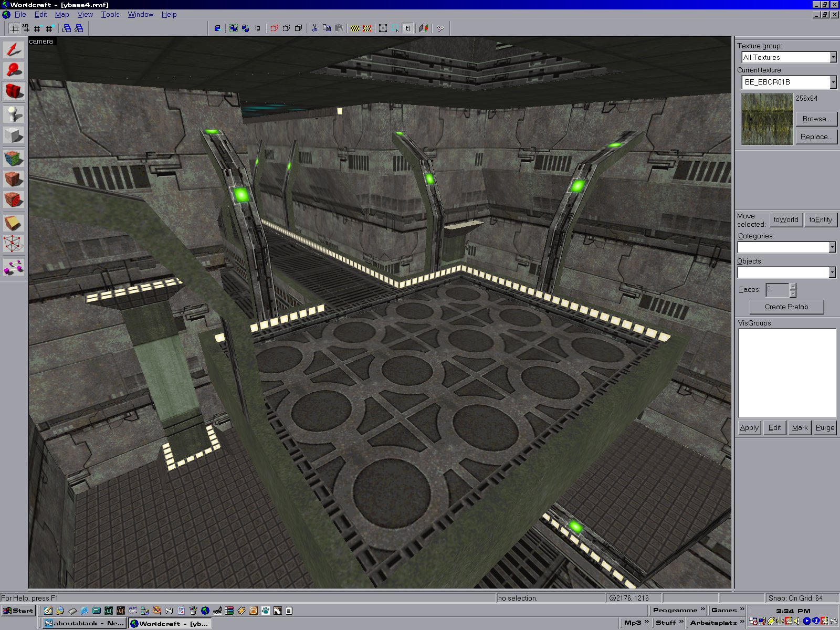
Task: Click inside the VisGroups list box
Action: [x=787, y=373]
